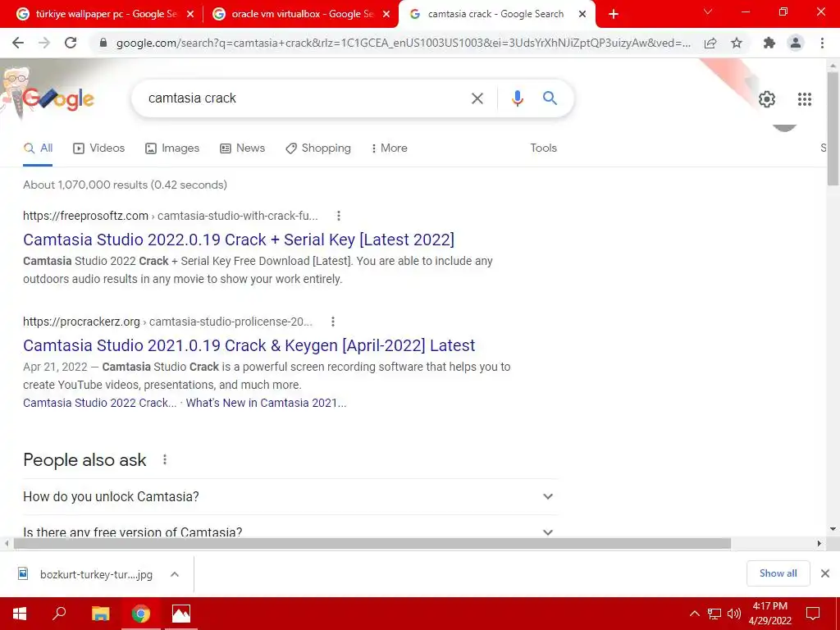Bookmark this page with the star

pyautogui.click(x=737, y=43)
